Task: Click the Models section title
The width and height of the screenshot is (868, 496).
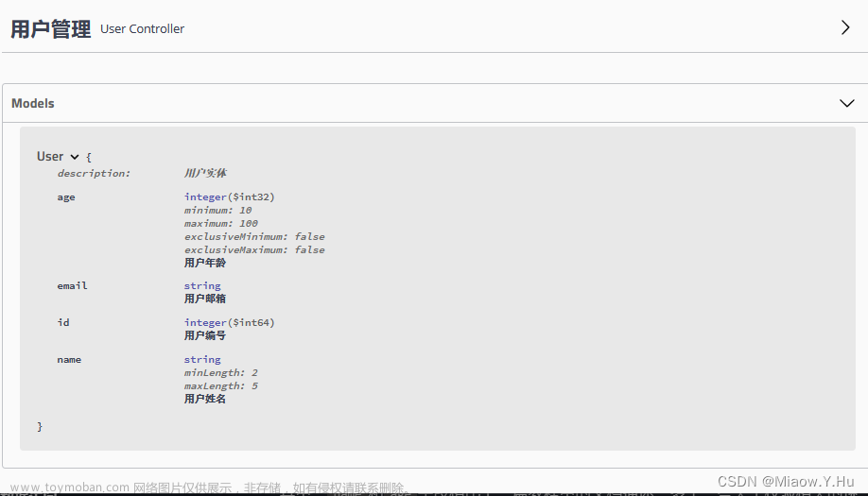Action: (x=33, y=103)
